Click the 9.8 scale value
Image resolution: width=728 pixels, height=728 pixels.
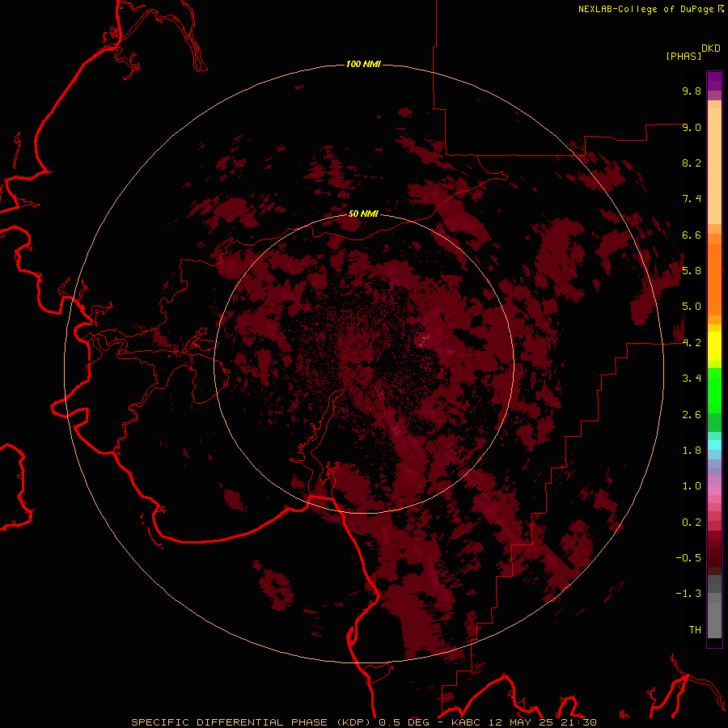click(x=692, y=91)
